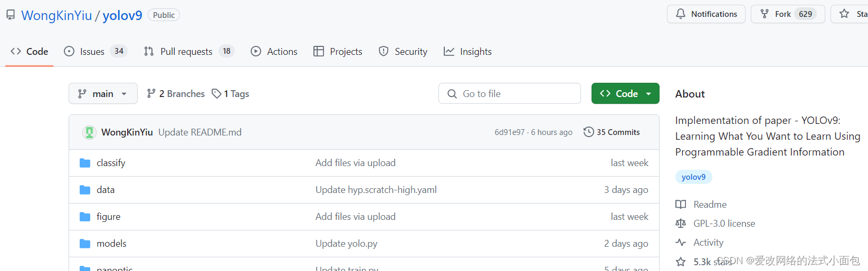Click the yolov9 topic tag

click(x=693, y=177)
